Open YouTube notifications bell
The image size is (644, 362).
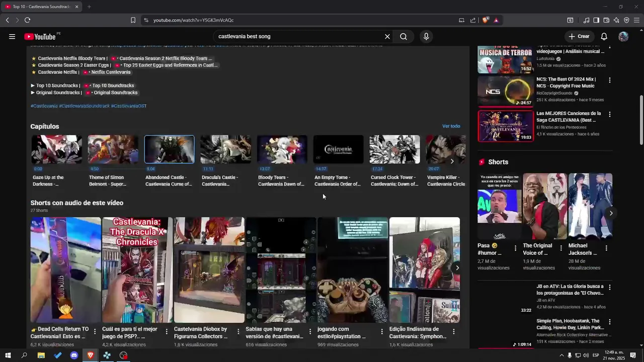point(604,36)
